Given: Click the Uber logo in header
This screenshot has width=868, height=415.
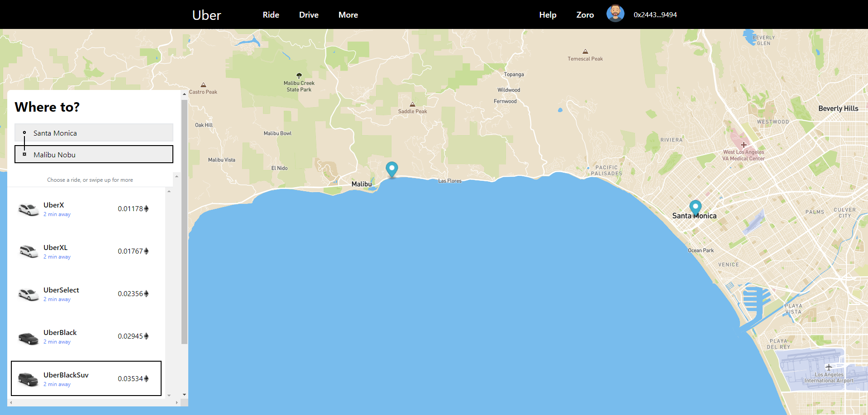Looking at the screenshot, I should point(206,15).
